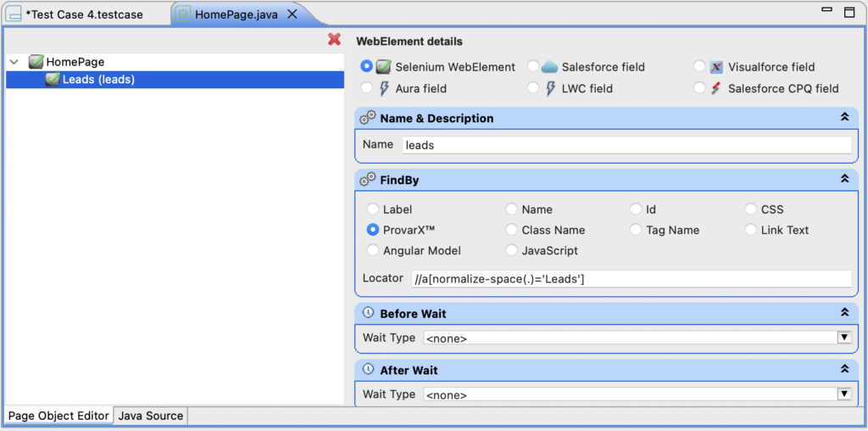Click the HomePage.java tab file icon
Viewport: 868px width, 431px height.
click(x=181, y=14)
